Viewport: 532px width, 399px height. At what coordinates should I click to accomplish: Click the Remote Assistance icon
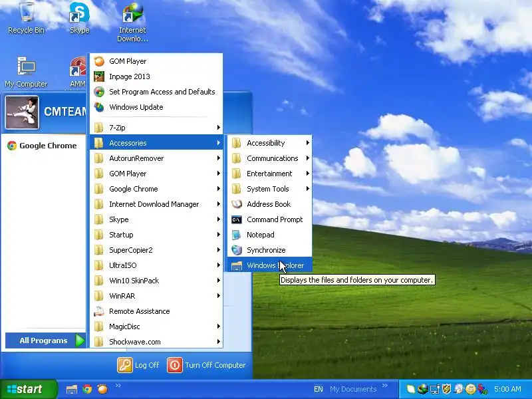[99, 311]
